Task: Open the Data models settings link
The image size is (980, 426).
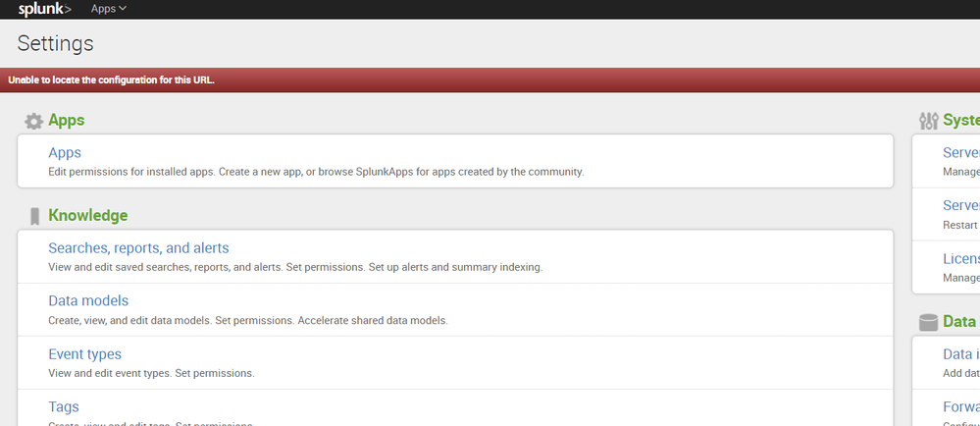Action: point(88,301)
